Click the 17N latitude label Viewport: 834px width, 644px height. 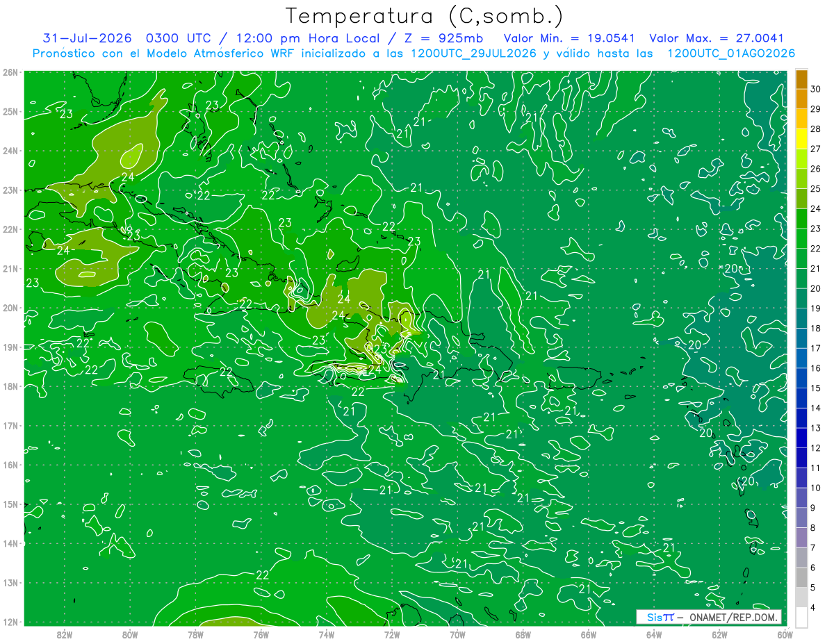pyautogui.click(x=11, y=426)
